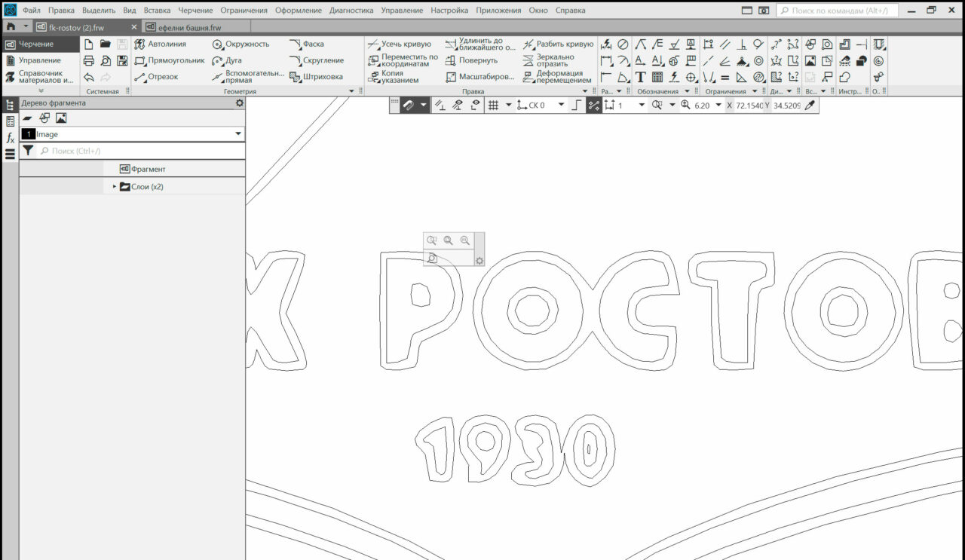Open the variables fx sidebar panel
The width and height of the screenshot is (965, 560).
pyautogui.click(x=10, y=138)
